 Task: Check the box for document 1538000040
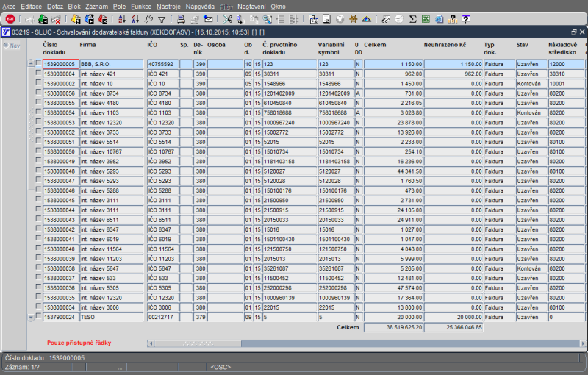(39, 249)
